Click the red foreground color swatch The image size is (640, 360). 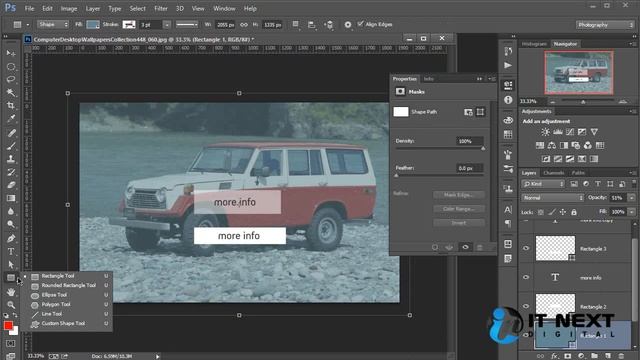[8, 325]
